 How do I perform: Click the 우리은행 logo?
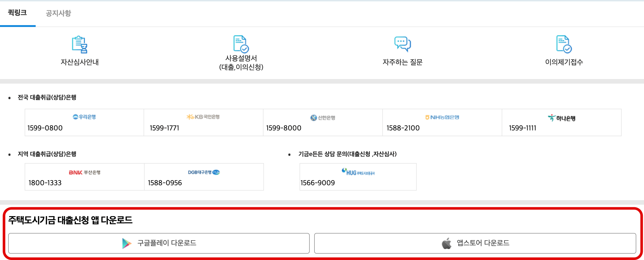point(84,117)
